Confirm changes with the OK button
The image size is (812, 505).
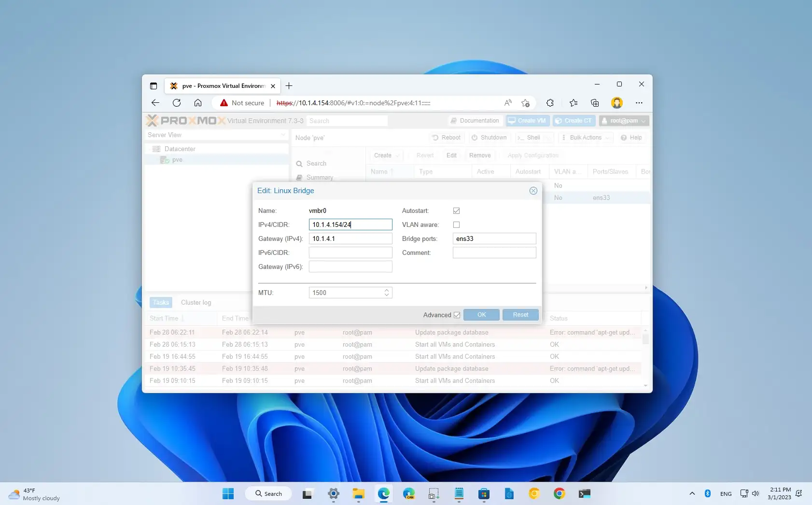coord(481,315)
